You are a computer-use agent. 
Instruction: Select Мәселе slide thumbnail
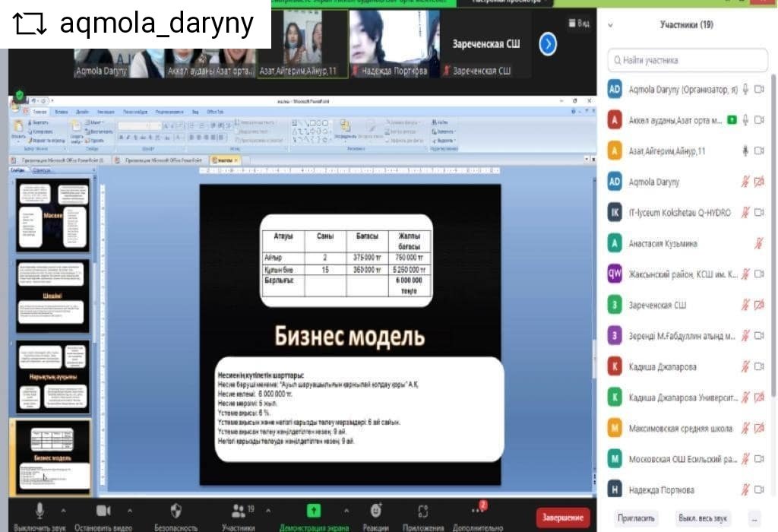click(x=52, y=215)
